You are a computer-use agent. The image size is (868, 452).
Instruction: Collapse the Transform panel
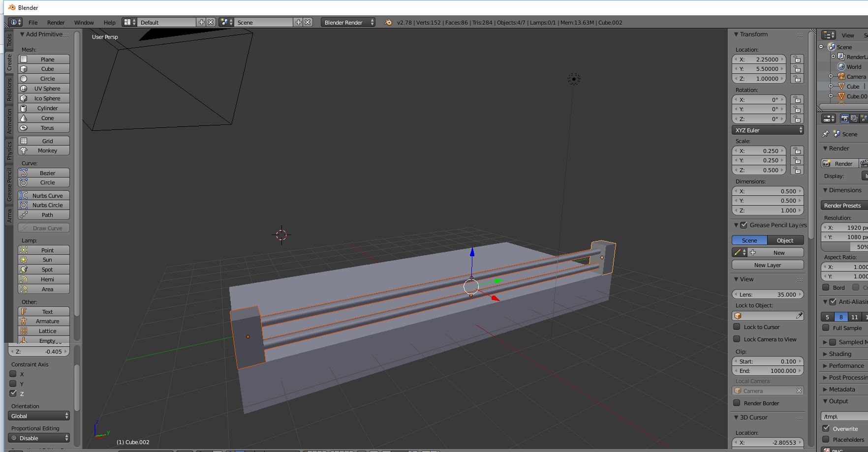click(x=736, y=34)
